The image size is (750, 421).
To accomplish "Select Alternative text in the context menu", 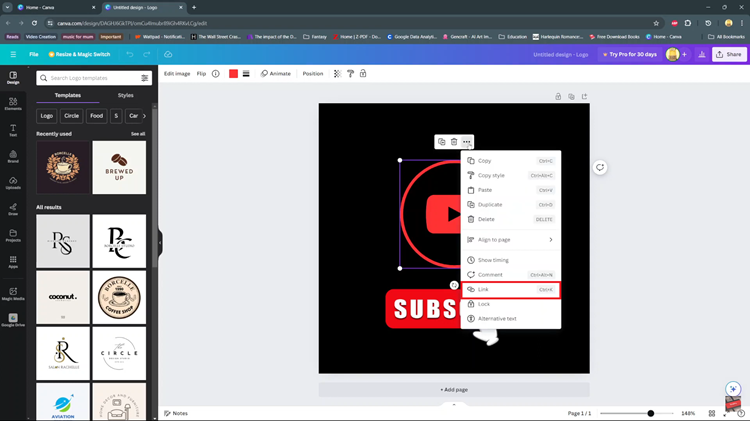I will pos(511,319).
